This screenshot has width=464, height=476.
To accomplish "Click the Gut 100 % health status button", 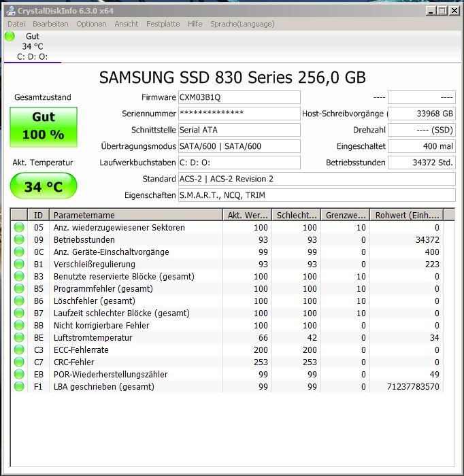I will pyautogui.click(x=44, y=127).
